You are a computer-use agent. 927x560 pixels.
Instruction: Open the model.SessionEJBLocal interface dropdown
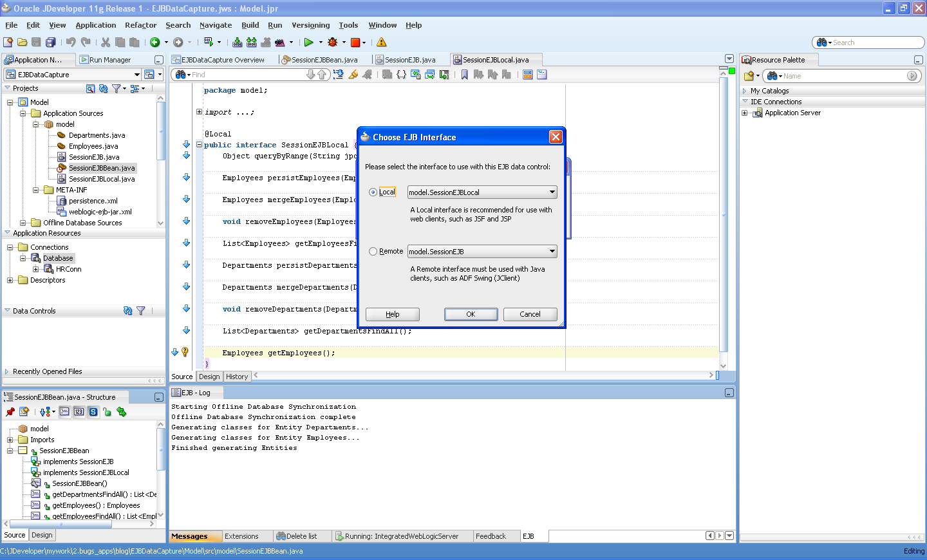point(552,192)
